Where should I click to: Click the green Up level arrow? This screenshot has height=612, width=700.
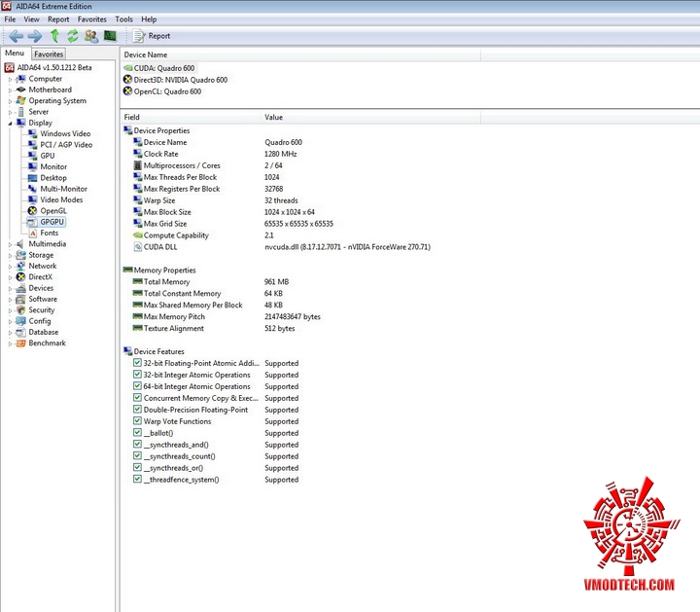click(x=54, y=36)
